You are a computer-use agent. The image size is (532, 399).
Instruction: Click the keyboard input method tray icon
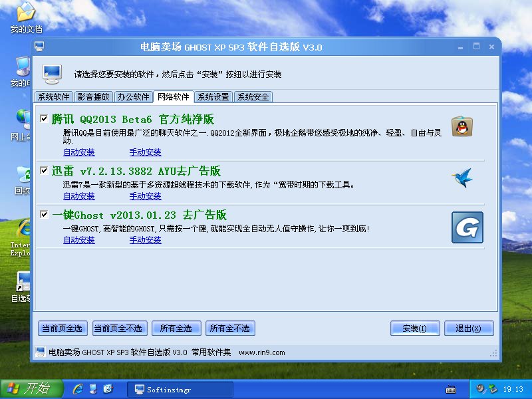coord(451,389)
